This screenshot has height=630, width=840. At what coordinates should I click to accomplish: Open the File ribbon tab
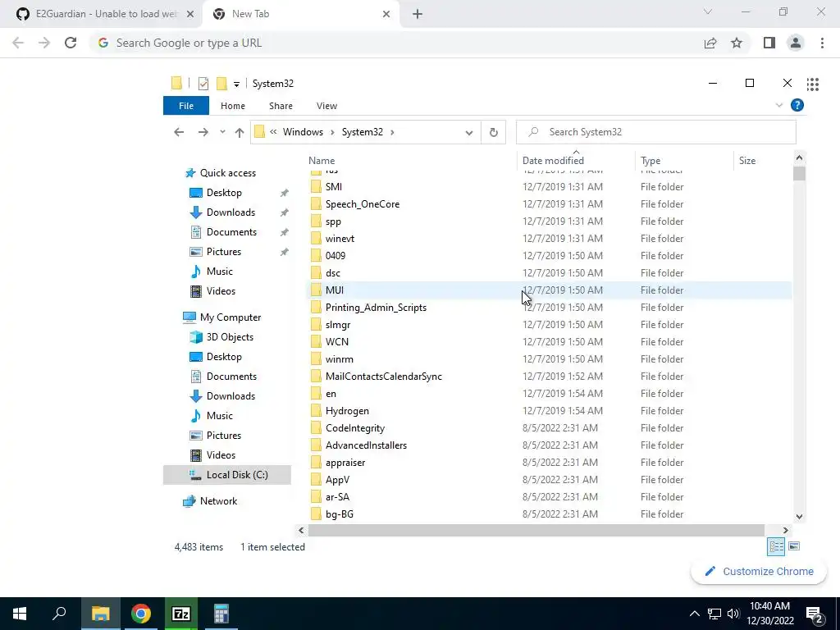186,106
